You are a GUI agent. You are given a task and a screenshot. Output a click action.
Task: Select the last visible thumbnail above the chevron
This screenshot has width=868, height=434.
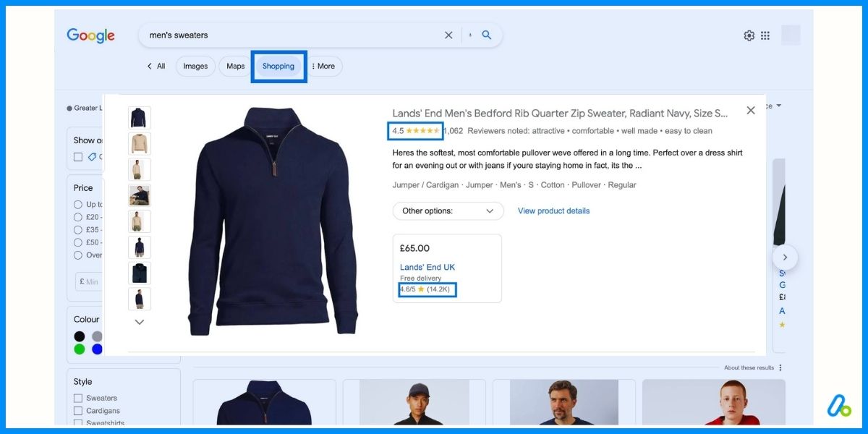140,299
